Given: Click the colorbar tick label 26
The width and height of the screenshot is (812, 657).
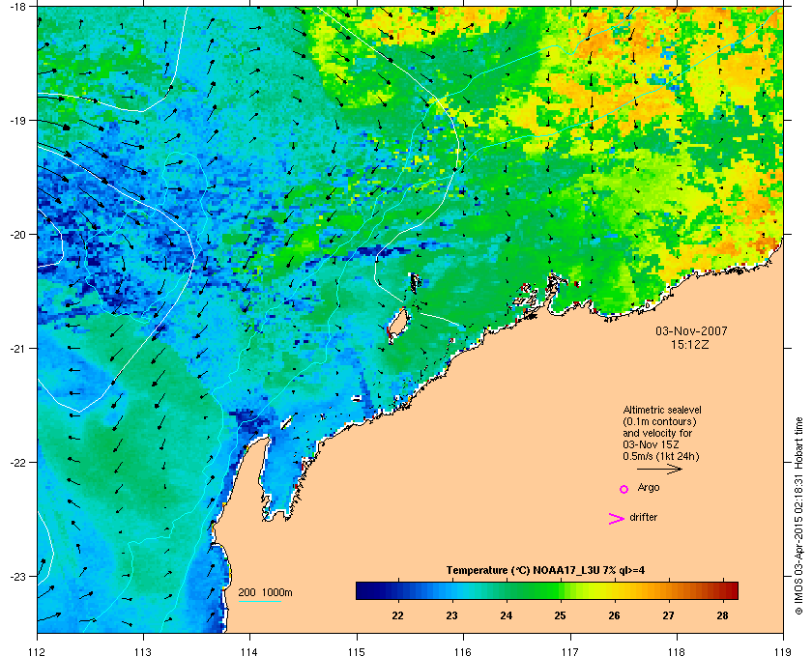Looking at the screenshot, I should 614,615.
